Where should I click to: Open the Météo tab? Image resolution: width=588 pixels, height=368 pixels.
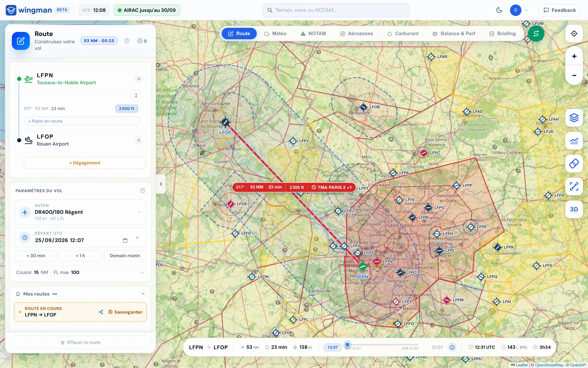275,33
